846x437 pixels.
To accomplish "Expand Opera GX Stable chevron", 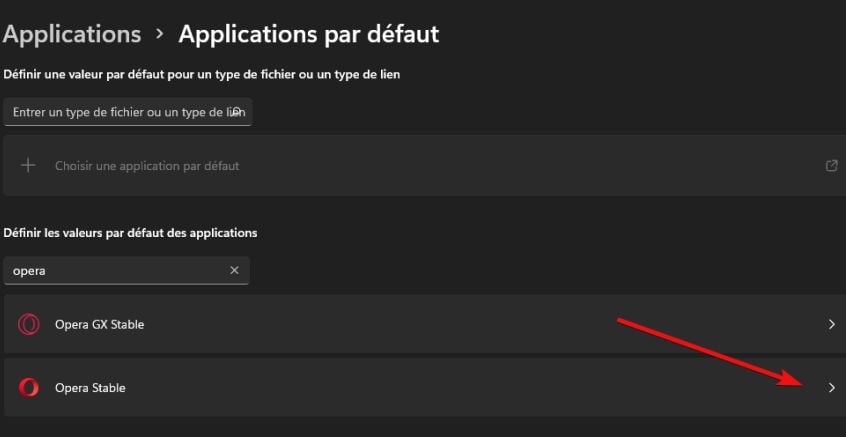I will coord(831,324).
